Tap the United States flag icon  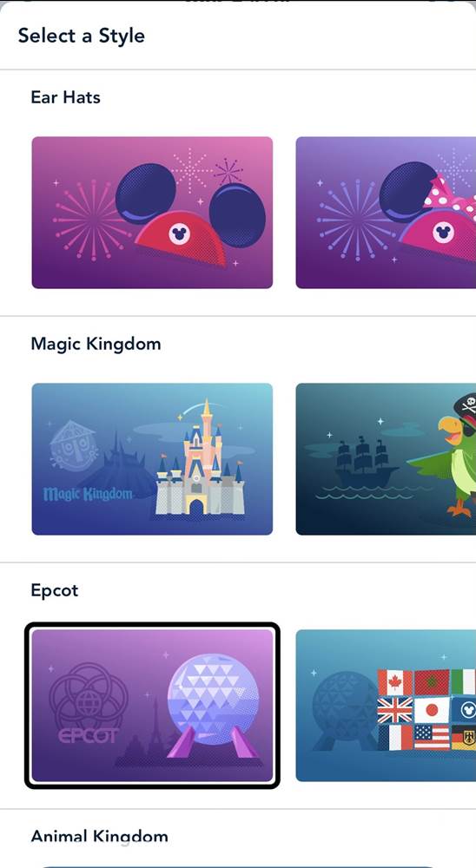[432, 737]
